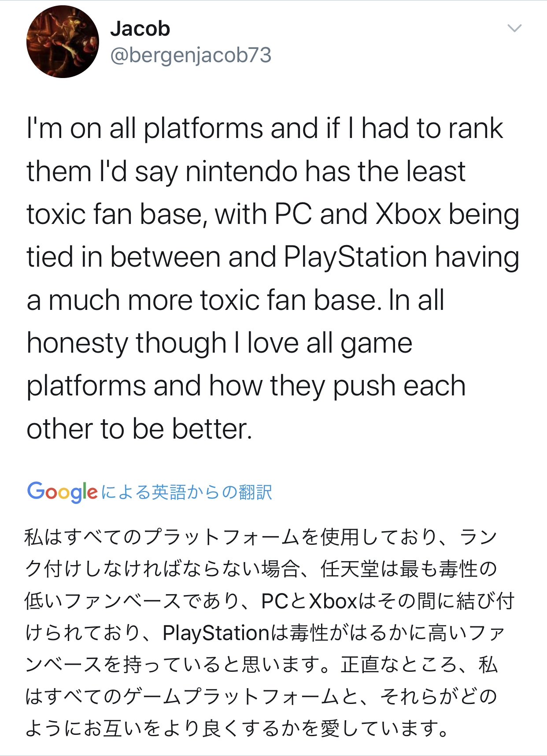Click PCとXbox in the Japanese translation
Screen dimensions: 547x756
[x=309, y=601]
